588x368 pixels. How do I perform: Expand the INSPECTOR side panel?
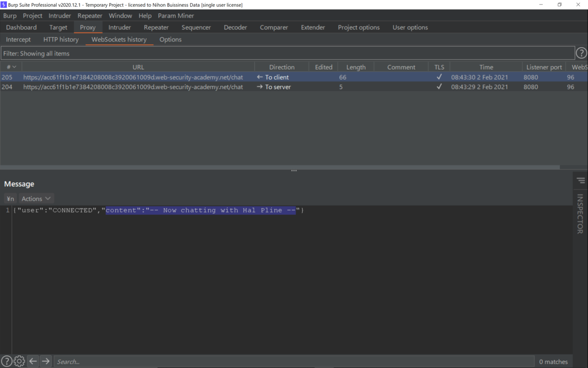(581, 213)
